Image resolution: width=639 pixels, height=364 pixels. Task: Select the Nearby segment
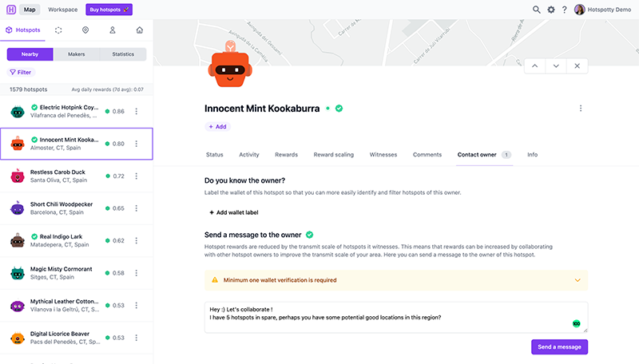[30, 54]
